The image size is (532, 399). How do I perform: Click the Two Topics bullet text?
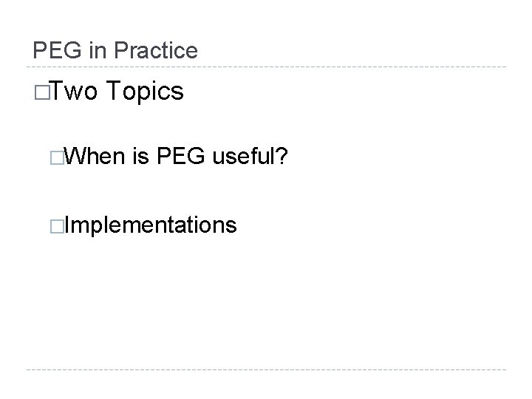[x=117, y=91]
